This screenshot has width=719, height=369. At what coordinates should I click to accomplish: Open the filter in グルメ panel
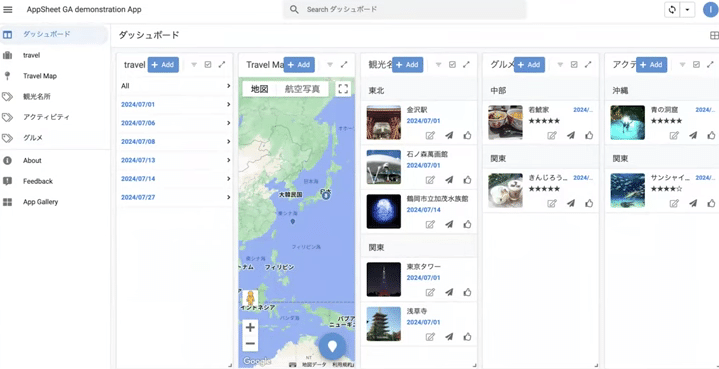(560, 65)
